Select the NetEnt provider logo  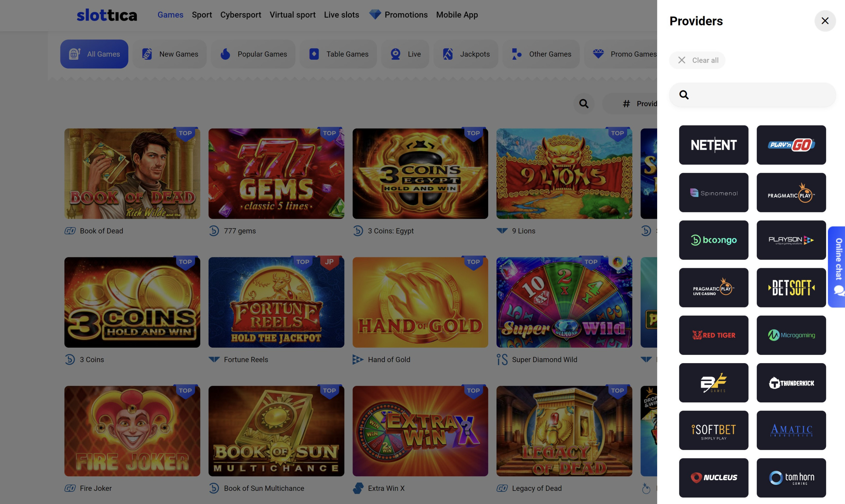click(714, 145)
